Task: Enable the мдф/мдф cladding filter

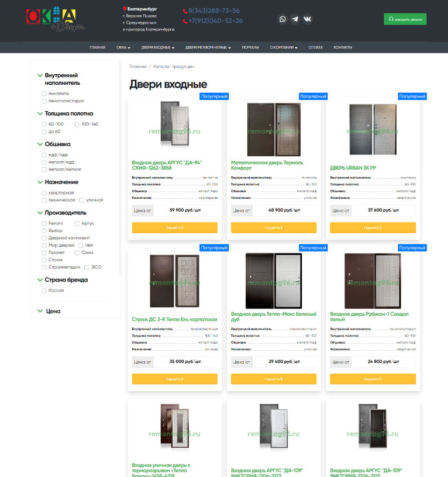Action: click(x=44, y=155)
